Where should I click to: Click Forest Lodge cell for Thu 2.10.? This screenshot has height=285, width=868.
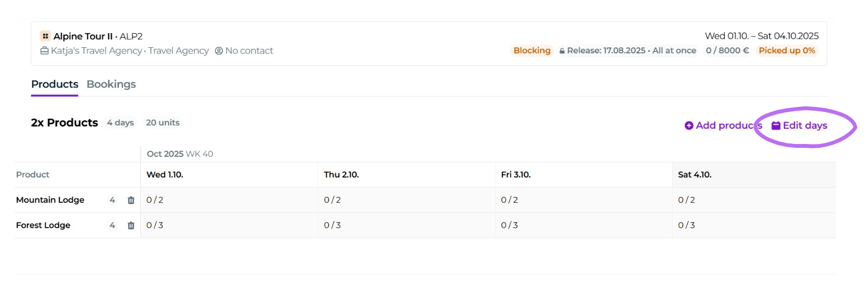click(x=406, y=225)
